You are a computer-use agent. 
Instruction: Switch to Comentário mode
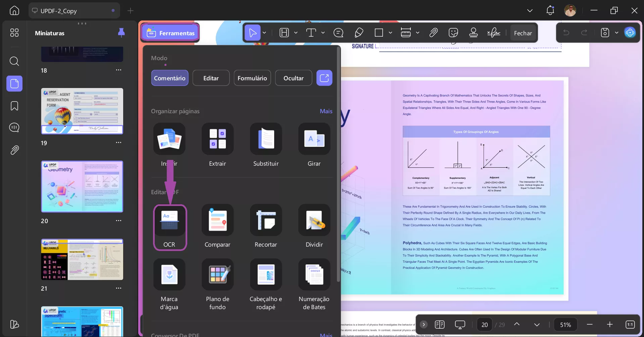click(x=169, y=78)
